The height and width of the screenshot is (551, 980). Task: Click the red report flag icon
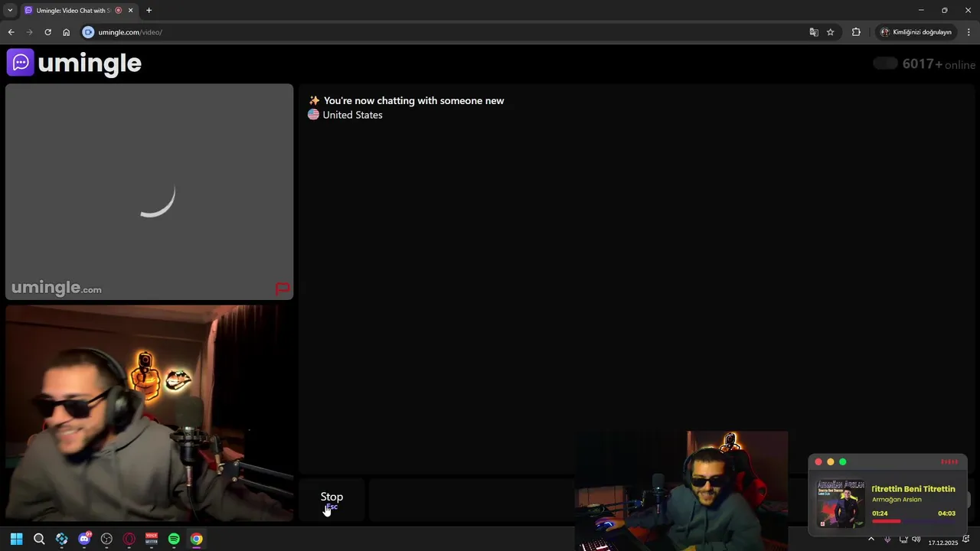point(283,289)
